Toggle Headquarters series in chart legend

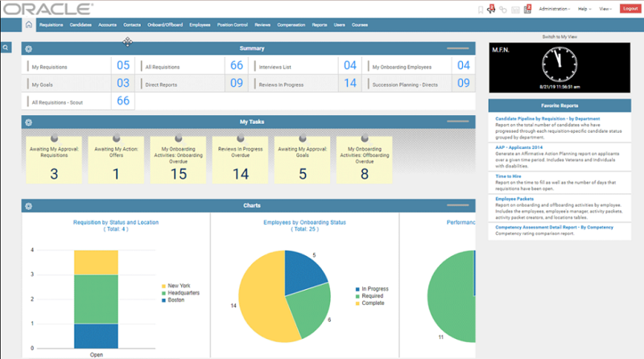coord(180,293)
